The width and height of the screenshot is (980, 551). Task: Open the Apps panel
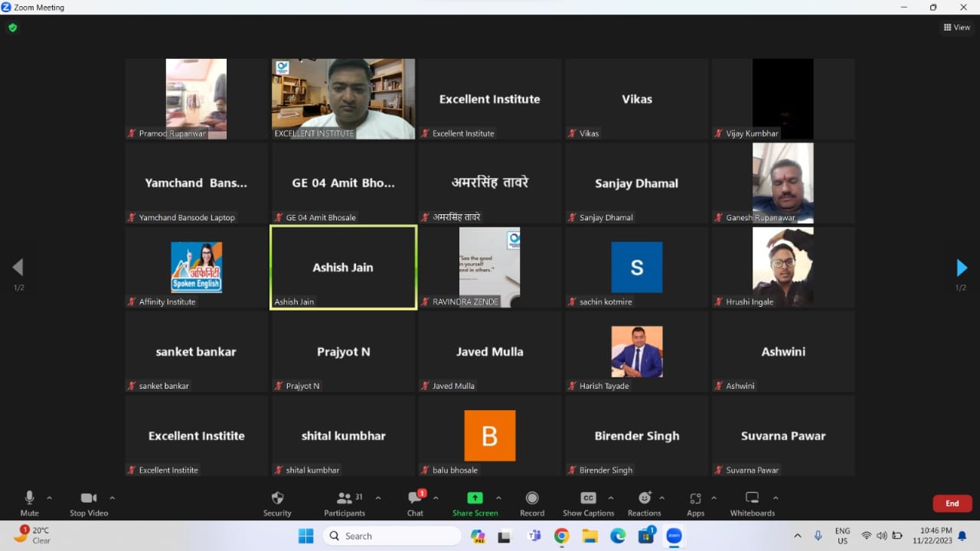click(x=695, y=504)
